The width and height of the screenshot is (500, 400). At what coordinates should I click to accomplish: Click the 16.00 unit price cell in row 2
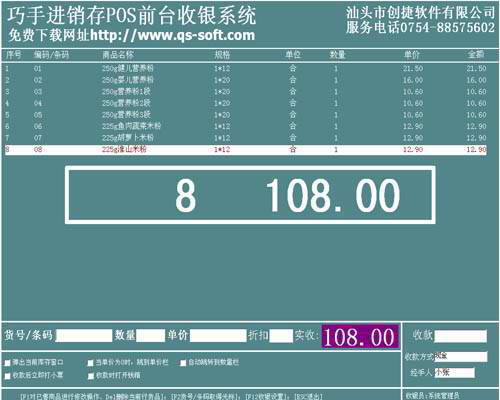click(x=413, y=80)
